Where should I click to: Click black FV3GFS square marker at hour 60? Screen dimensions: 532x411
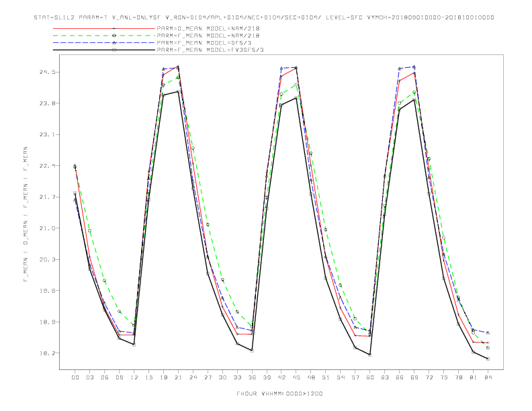point(370,355)
